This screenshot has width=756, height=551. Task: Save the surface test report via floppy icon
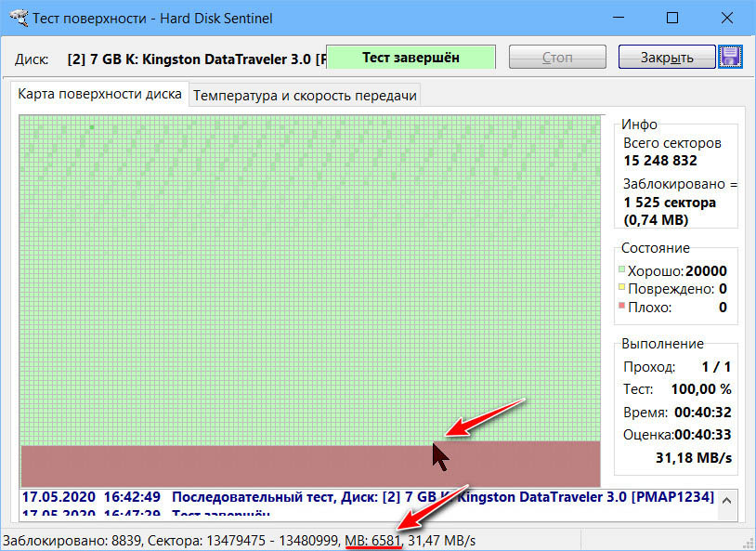point(730,57)
